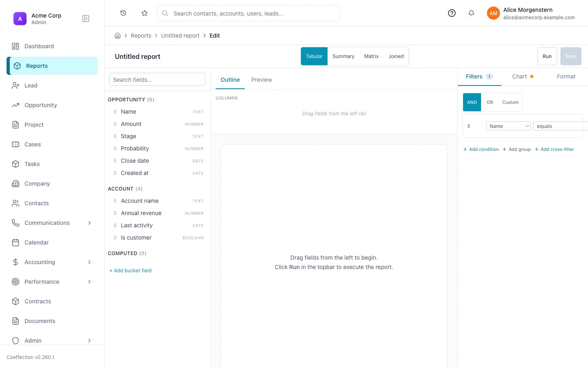
Task: Click the AM user avatar
Action: tap(493, 13)
